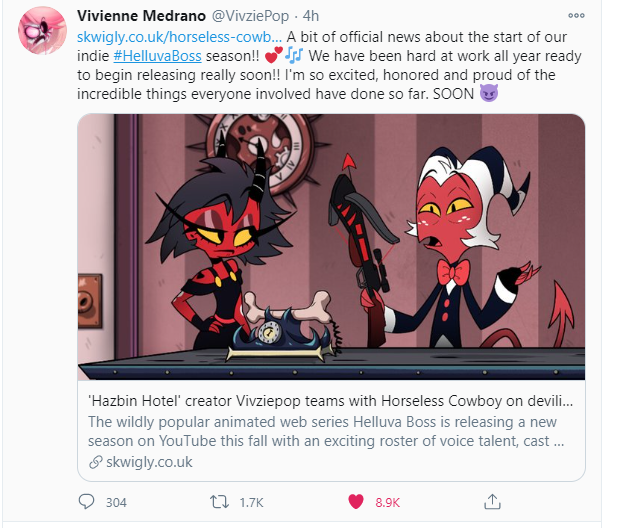Click the 'Hazbin Hotel' creator article headline
The width and height of the screenshot is (617, 528).
click(331, 401)
